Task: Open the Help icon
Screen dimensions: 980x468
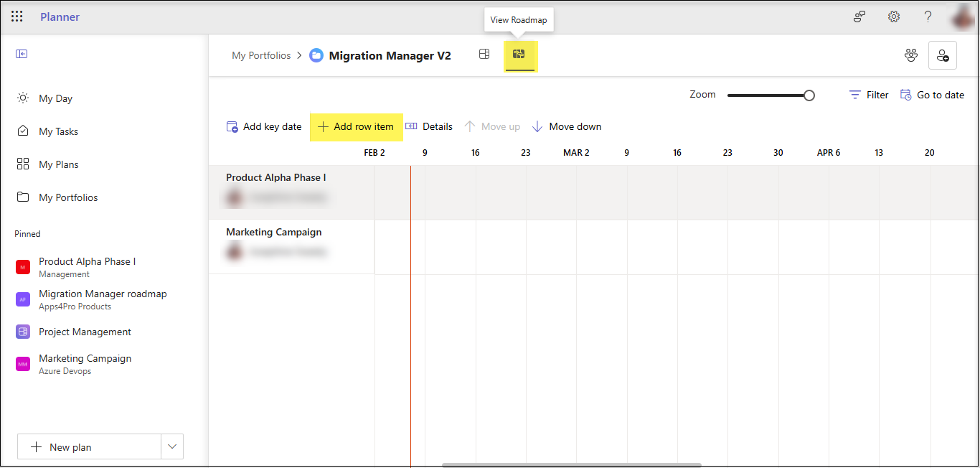Action: [x=928, y=16]
